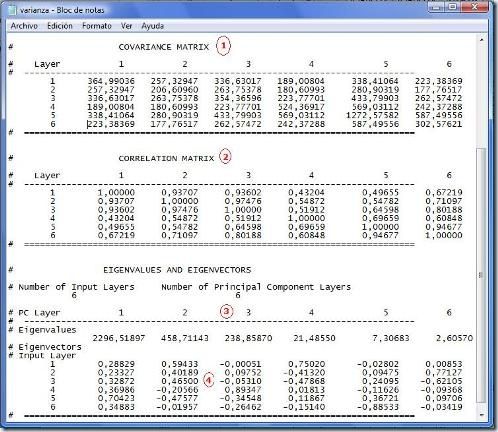Click eigenvector value 0,89347
The width and height of the screenshot is (498, 432).
click(243, 390)
